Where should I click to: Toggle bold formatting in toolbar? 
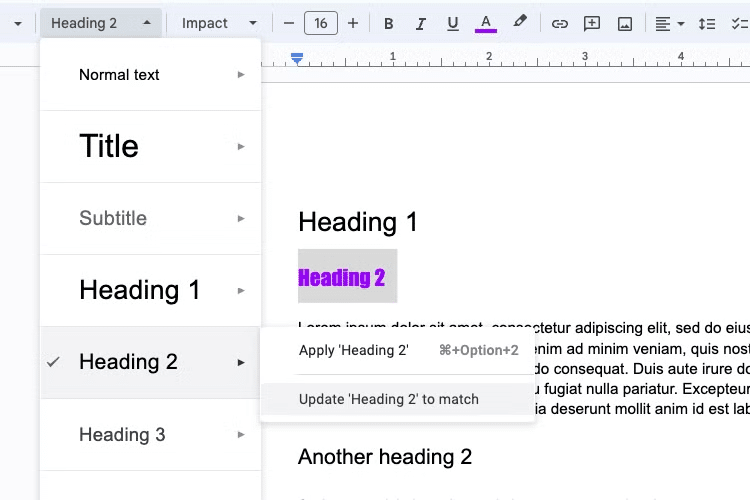(388, 23)
